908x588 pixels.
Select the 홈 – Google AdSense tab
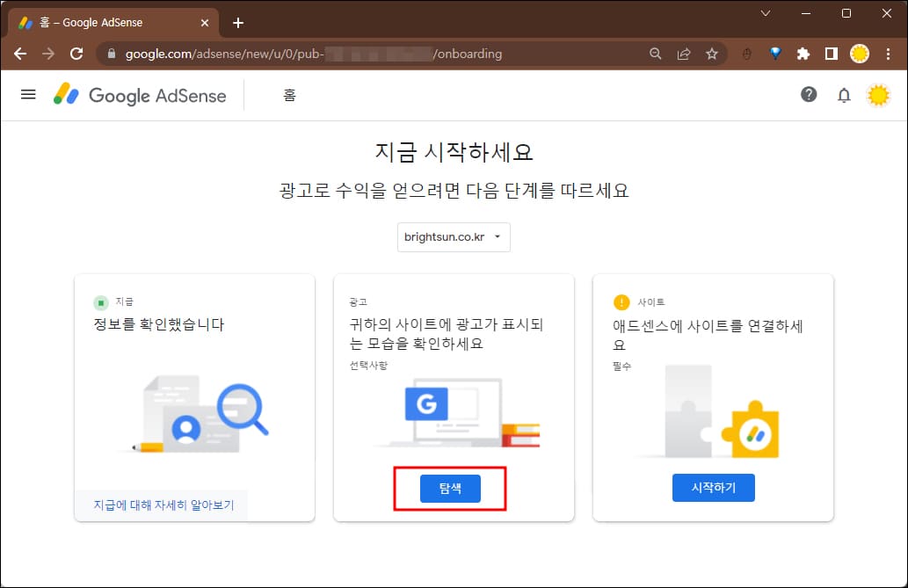[x=114, y=23]
